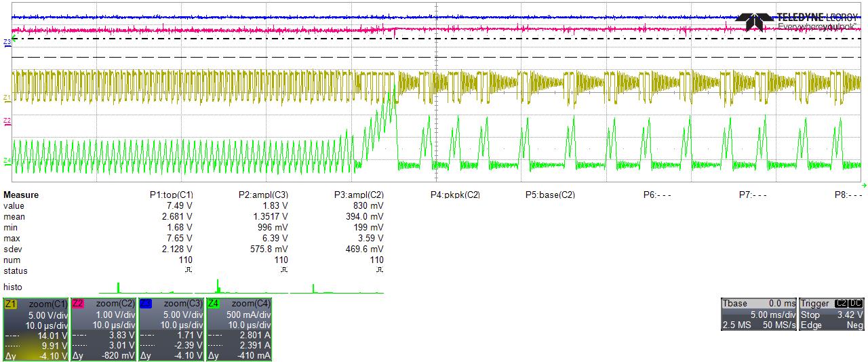Click the P1 value 7.49 V
This screenshot has height=362, width=868.
coord(181,206)
